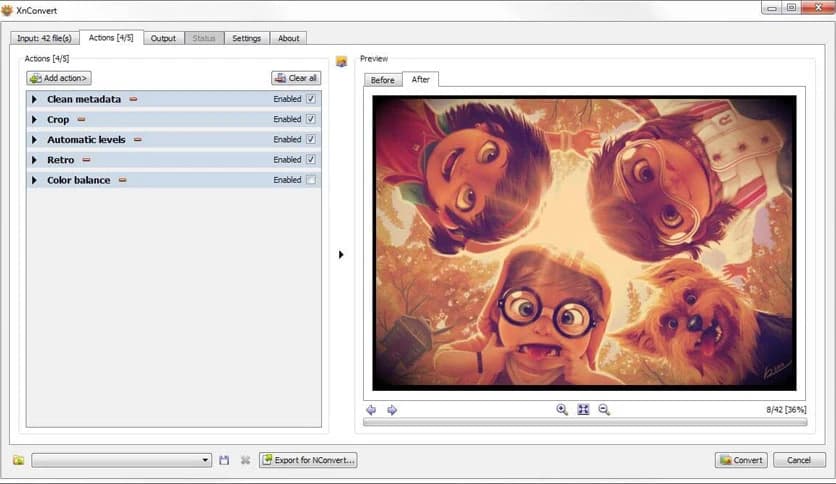The image size is (836, 484).
Task: Remove the Clean metadata action via minus icon
Action: click(133, 99)
